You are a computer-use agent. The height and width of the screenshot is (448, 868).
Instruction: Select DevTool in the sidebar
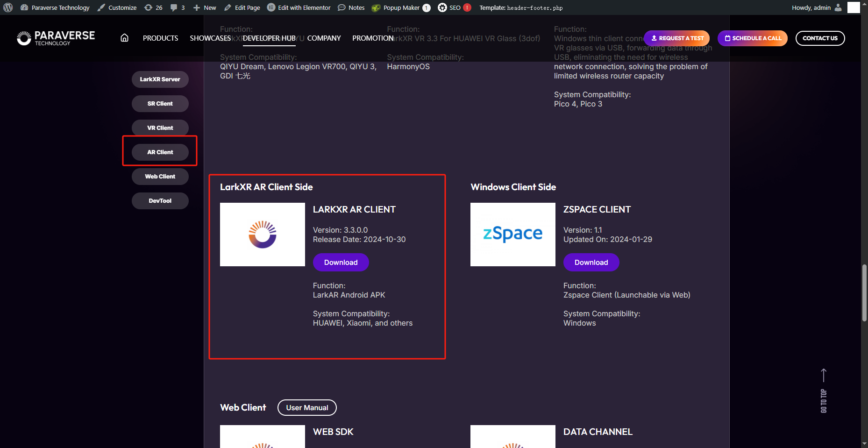coord(160,201)
